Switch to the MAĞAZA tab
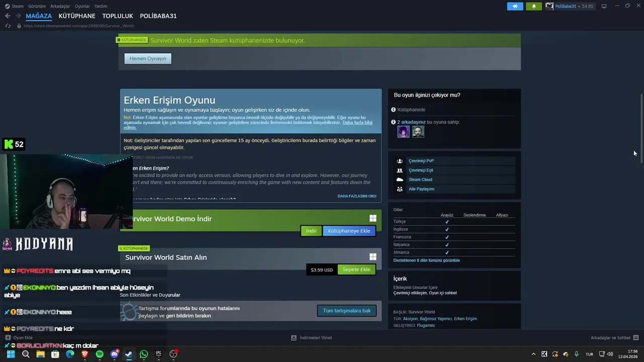Viewport: 644px width, 362px height. tap(39, 16)
